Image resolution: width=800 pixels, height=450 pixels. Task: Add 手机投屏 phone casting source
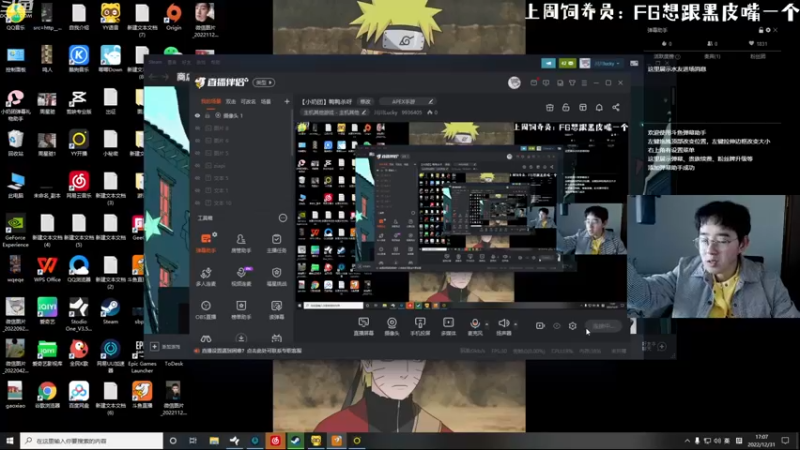click(x=420, y=326)
